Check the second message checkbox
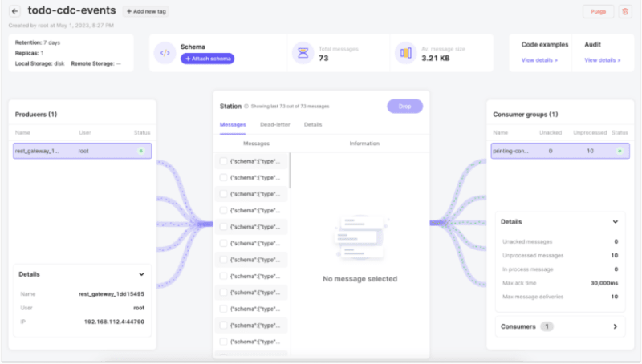642x364 pixels. tap(223, 177)
